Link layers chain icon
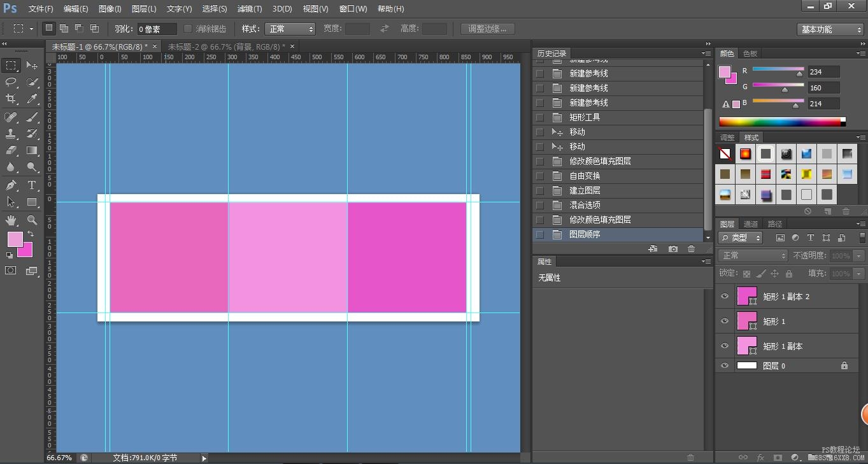This screenshot has width=868, height=464. coord(743,457)
